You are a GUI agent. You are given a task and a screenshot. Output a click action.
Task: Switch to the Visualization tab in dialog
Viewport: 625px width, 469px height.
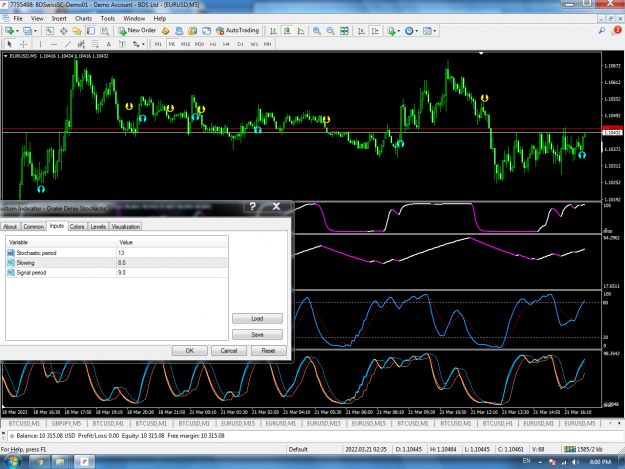coord(126,226)
